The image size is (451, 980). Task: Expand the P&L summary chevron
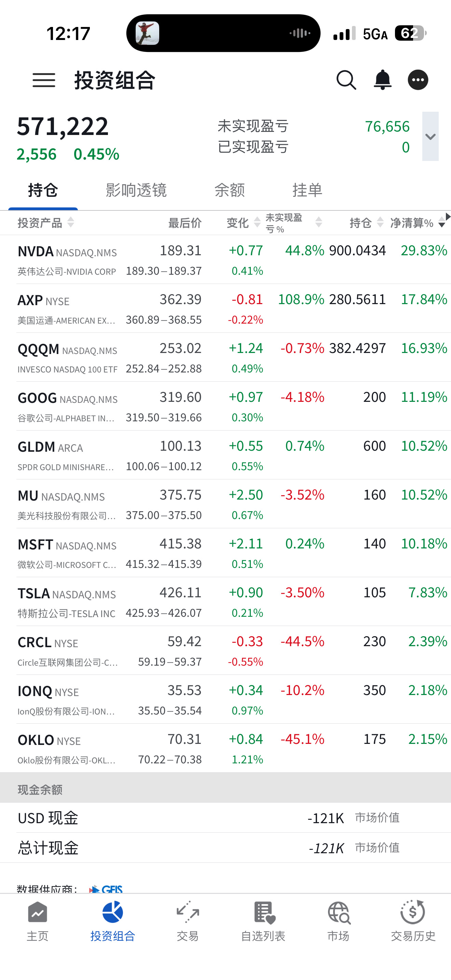(430, 136)
